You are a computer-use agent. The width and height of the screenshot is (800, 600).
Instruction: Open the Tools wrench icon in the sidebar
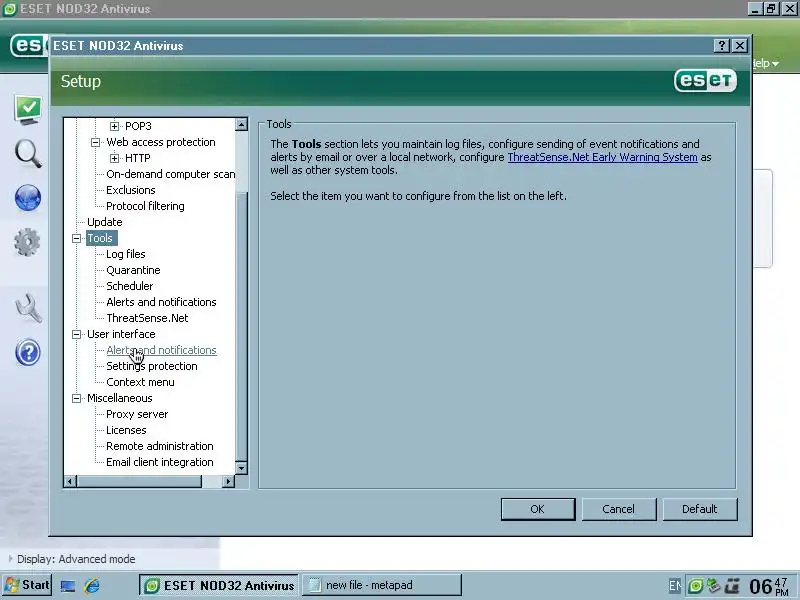point(28,308)
